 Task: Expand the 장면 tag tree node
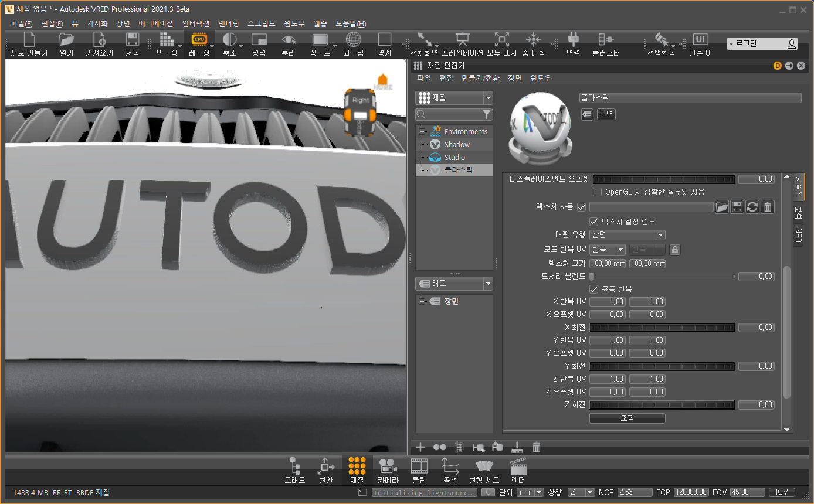pyautogui.click(x=422, y=302)
